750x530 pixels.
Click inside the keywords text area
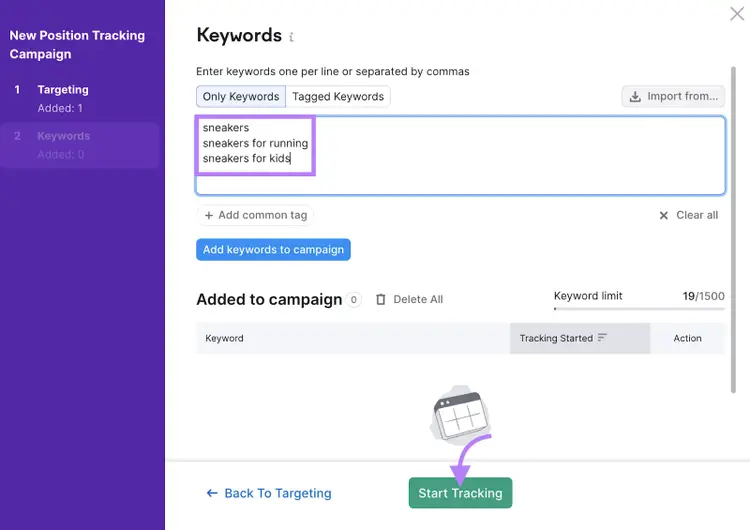[x=460, y=155]
